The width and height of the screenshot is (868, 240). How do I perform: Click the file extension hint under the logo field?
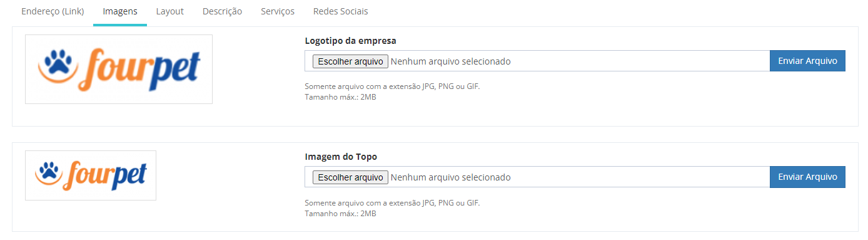(x=392, y=86)
